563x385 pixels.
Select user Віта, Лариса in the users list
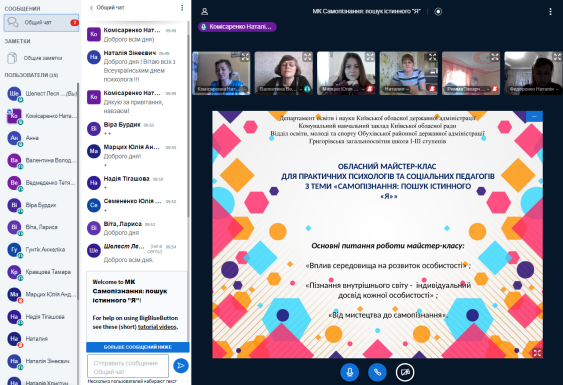[41, 227]
